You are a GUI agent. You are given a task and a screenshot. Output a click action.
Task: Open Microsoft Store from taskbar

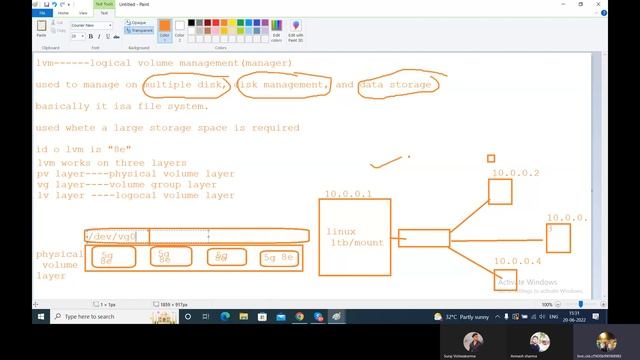(262, 316)
